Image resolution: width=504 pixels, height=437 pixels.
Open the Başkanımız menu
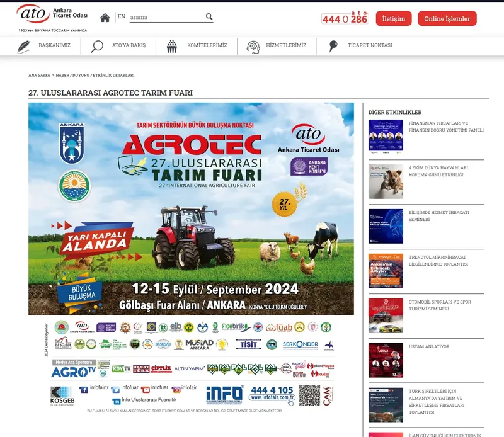click(54, 45)
